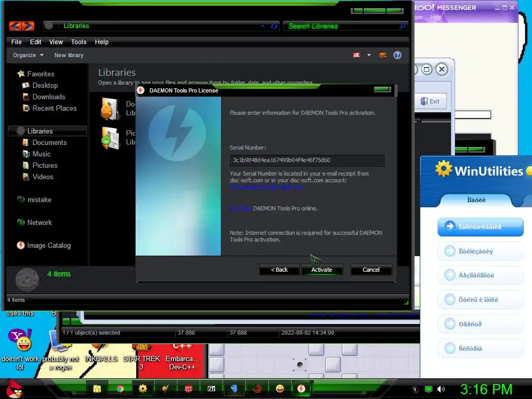Select Desktop under Favorites
Viewport: 532px width, 399px height.
tap(45, 86)
